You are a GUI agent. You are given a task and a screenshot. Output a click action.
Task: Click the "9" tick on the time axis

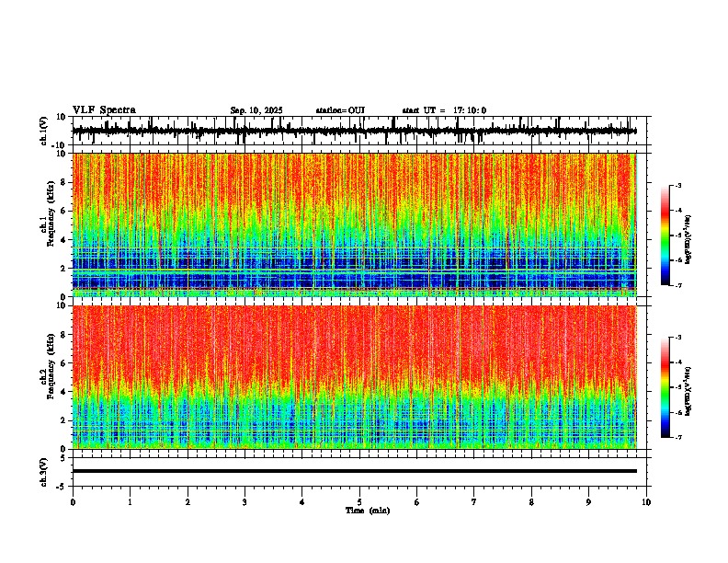point(588,502)
